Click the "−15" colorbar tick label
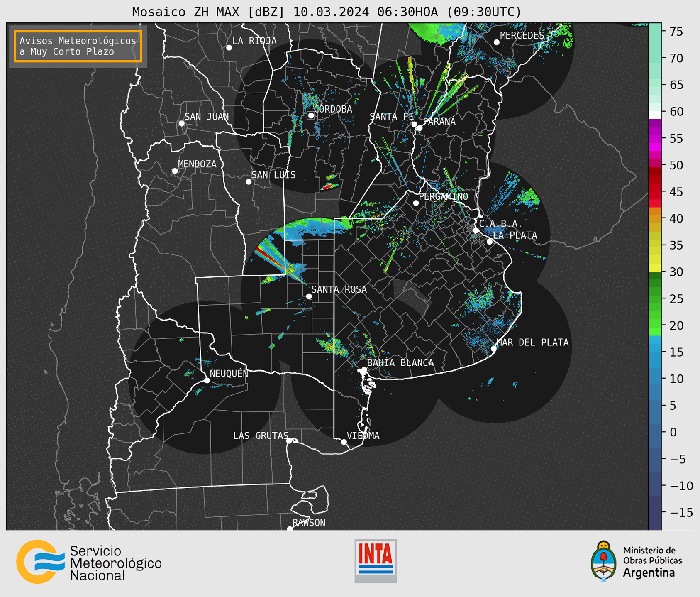The height and width of the screenshot is (597, 700). point(681,512)
